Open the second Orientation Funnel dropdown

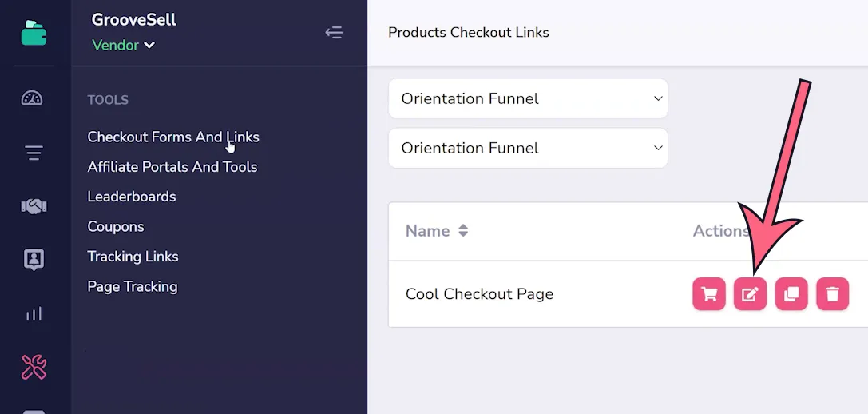[x=528, y=148]
